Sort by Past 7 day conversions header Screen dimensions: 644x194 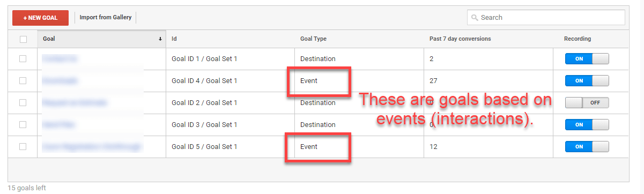[x=460, y=39]
